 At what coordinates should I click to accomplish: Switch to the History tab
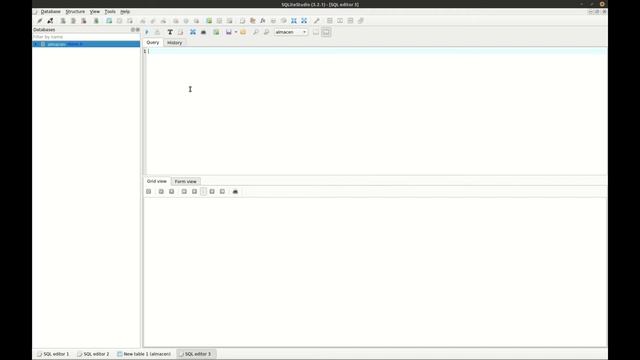[175, 42]
